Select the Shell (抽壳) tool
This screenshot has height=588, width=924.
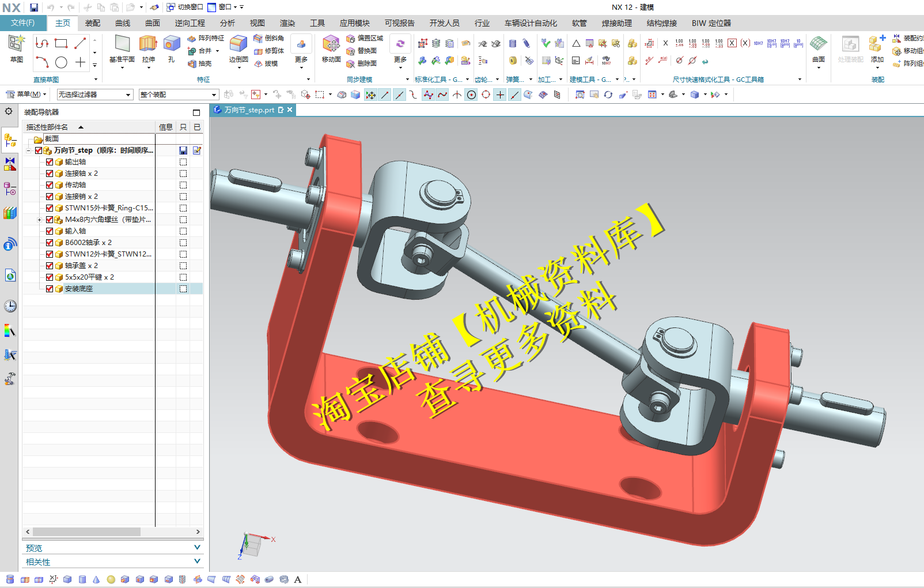(x=202, y=63)
